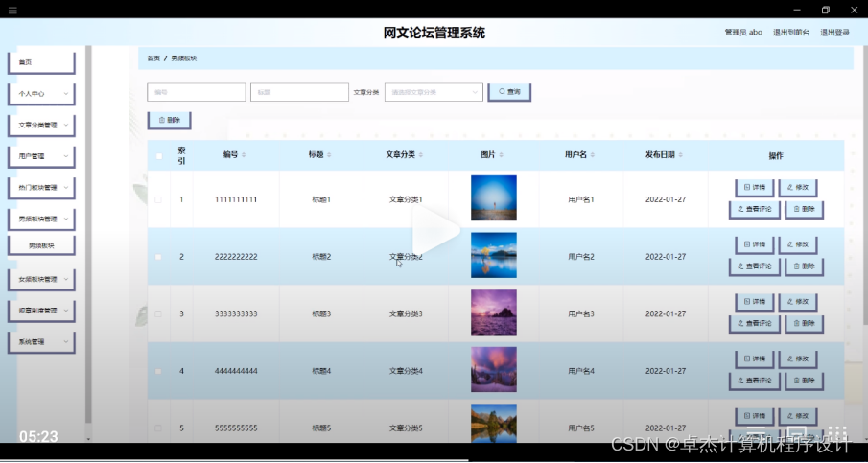The image size is (868, 463).
Task: Check the box for row 1111111111
Action: [158, 199]
